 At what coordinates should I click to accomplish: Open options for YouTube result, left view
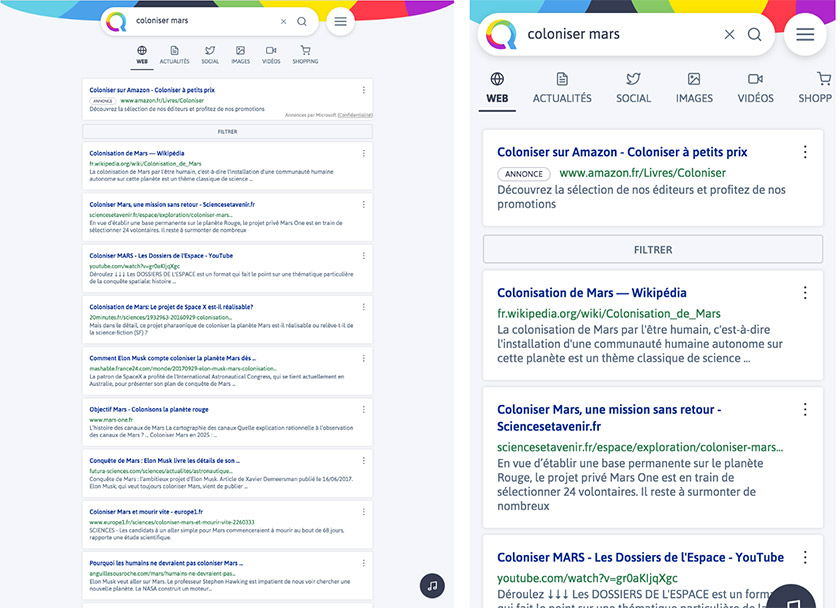pos(364,256)
